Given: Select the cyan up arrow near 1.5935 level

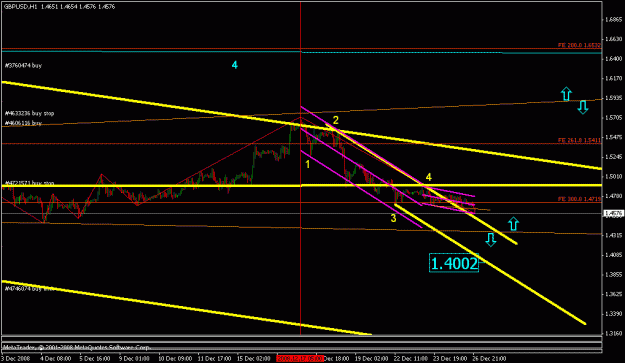Looking at the screenshot, I should 566,94.
